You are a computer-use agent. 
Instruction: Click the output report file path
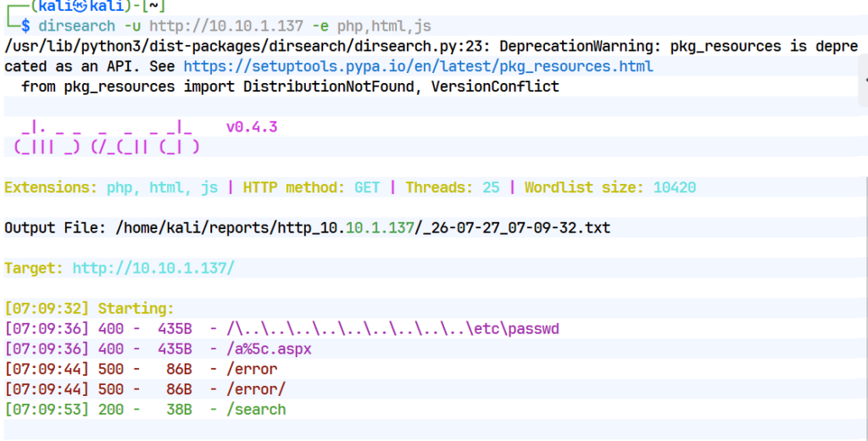click(363, 227)
